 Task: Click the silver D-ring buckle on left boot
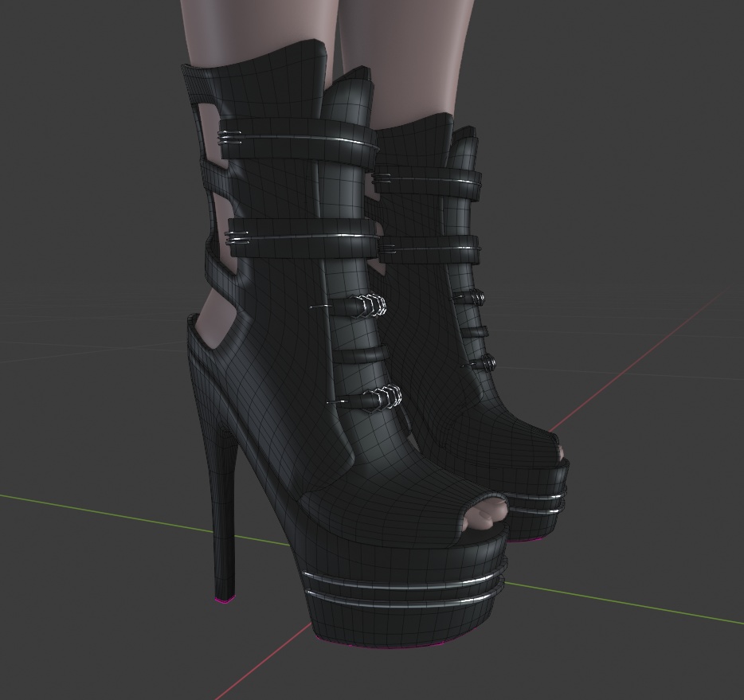pos(370,307)
